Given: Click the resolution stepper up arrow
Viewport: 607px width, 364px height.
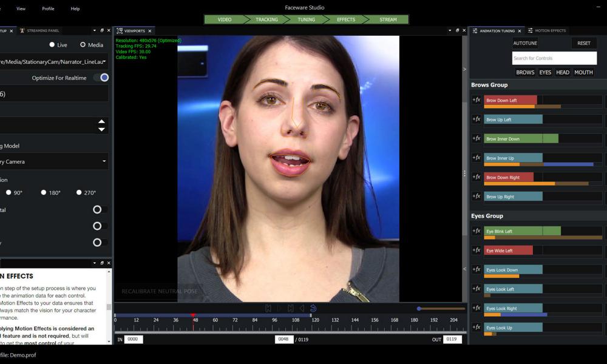Looking at the screenshot, I should 101,122.
